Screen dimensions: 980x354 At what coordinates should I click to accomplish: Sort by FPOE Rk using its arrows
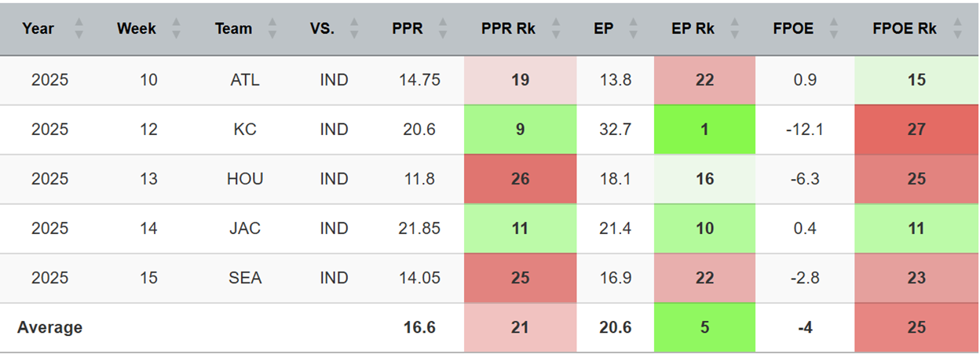coord(956,29)
